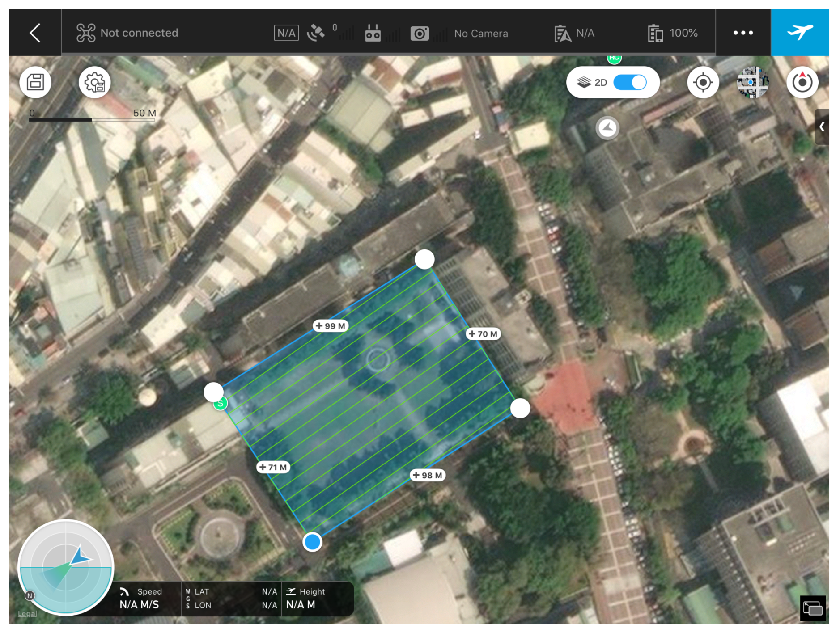Tap the No Camera label
840x637 pixels.
coord(481,34)
